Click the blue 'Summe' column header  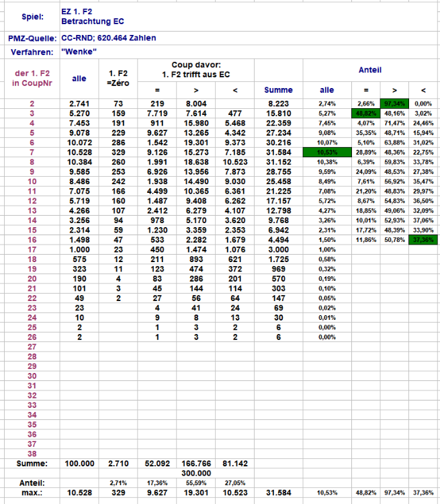(x=278, y=90)
